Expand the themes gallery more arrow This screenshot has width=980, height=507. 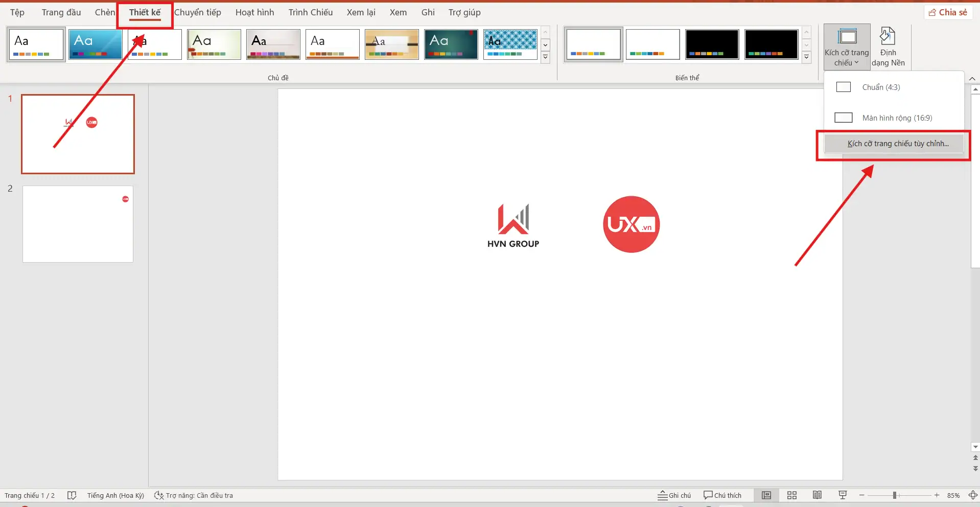[545, 57]
